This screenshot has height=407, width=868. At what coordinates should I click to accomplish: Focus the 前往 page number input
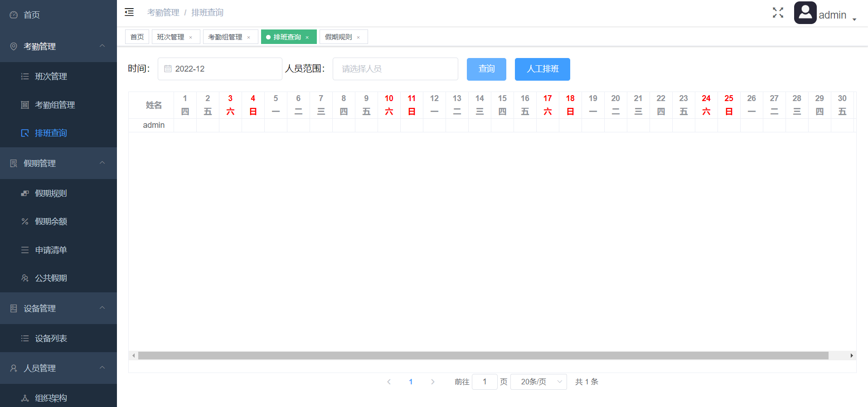[x=485, y=382]
